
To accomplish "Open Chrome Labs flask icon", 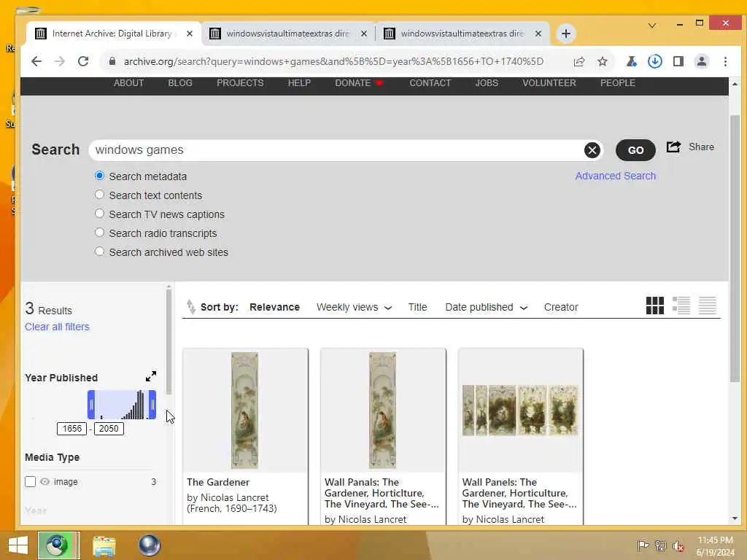I will click(x=632, y=61).
